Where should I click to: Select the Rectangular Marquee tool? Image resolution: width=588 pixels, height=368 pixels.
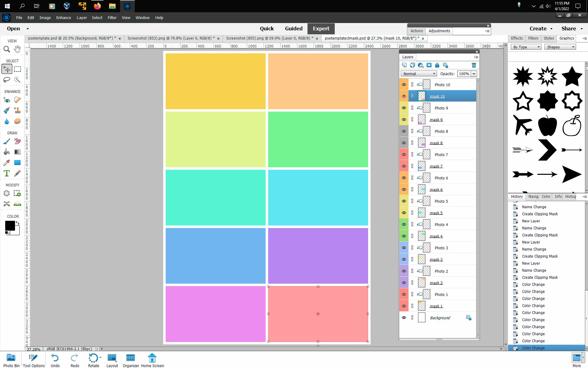pos(17,69)
